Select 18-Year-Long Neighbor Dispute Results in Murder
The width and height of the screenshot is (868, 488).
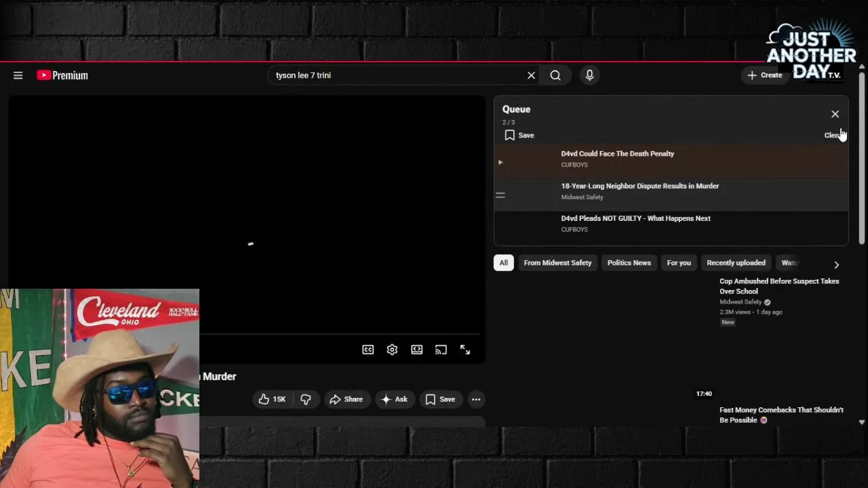(x=639, y=186)
